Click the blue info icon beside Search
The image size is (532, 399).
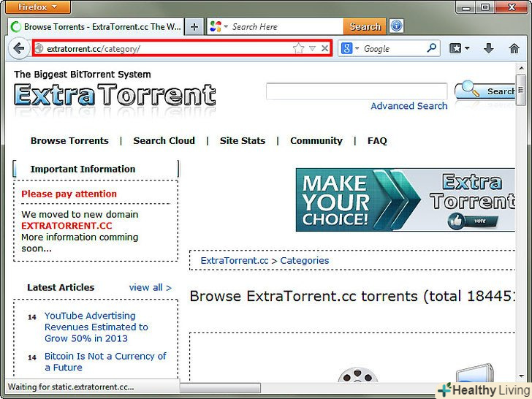pos(396,26)
